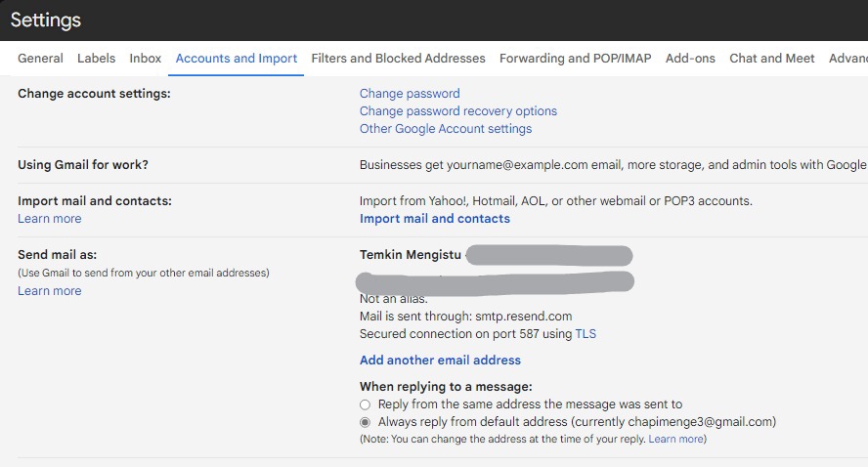Select the Accounts and Import tab
This screenshot has width=868, height=467.
[237, 59]
